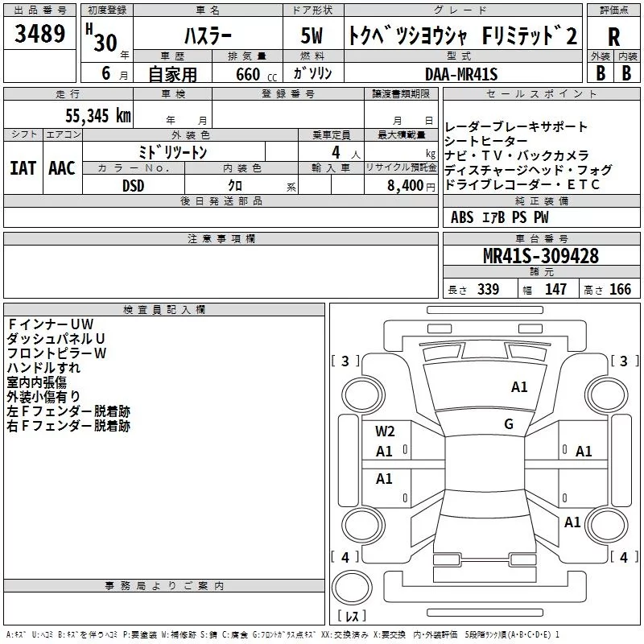Click the B rating under 内装
Image resolution: width=644 pixels, height=644 pixels.
[626, 73]
